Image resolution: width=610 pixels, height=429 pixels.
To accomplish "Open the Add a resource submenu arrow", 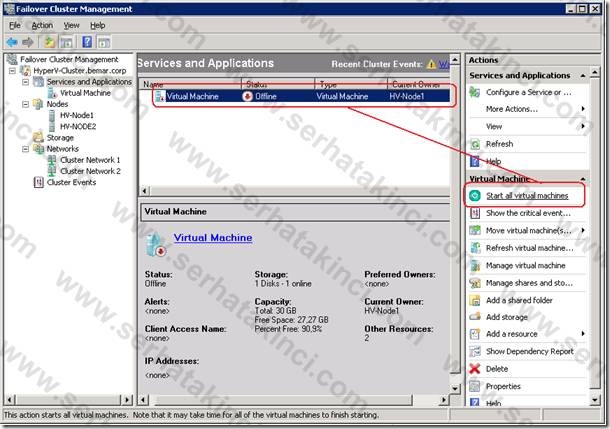I will point(583,334).
